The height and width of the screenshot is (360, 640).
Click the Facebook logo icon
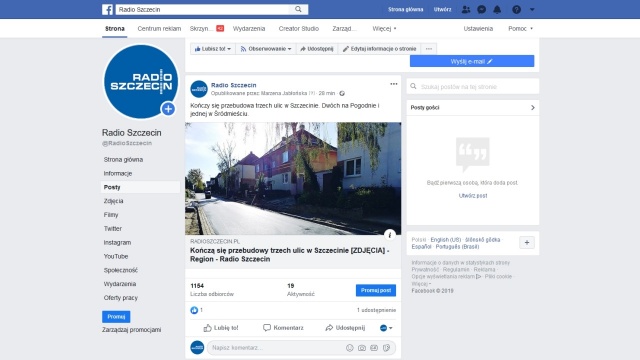(107, 9)
